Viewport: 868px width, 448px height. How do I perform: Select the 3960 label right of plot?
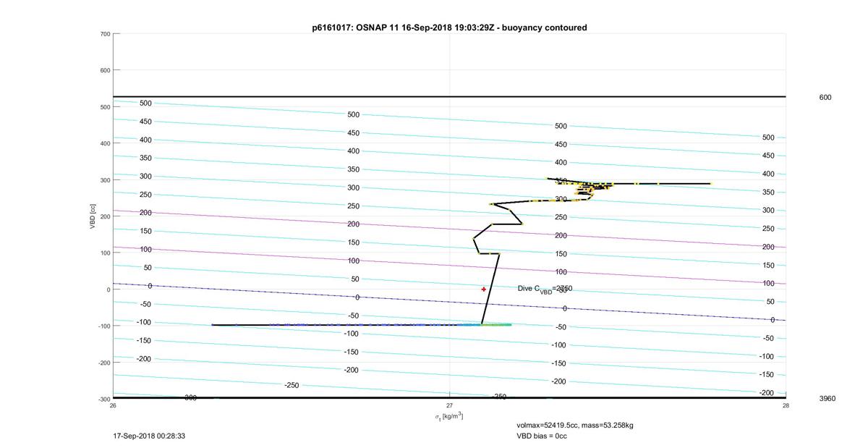(x=827, y=398)
